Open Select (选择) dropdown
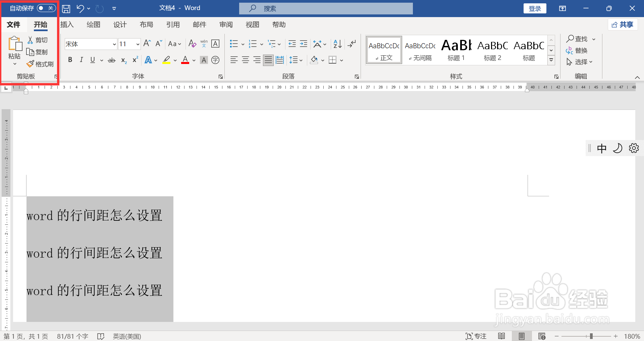Image resolution: width=644 pixels, height=341 pixels. tap(580, 62)
